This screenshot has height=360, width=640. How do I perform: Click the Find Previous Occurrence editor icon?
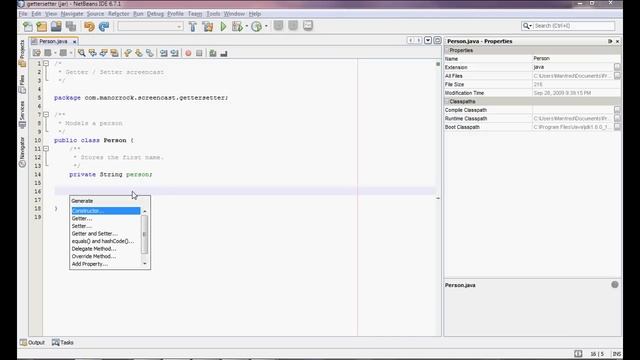[x=93, y=53]
